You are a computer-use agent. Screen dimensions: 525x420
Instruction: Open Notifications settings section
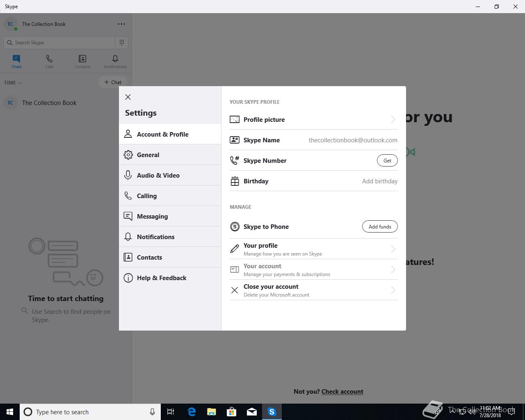(170, 237)
